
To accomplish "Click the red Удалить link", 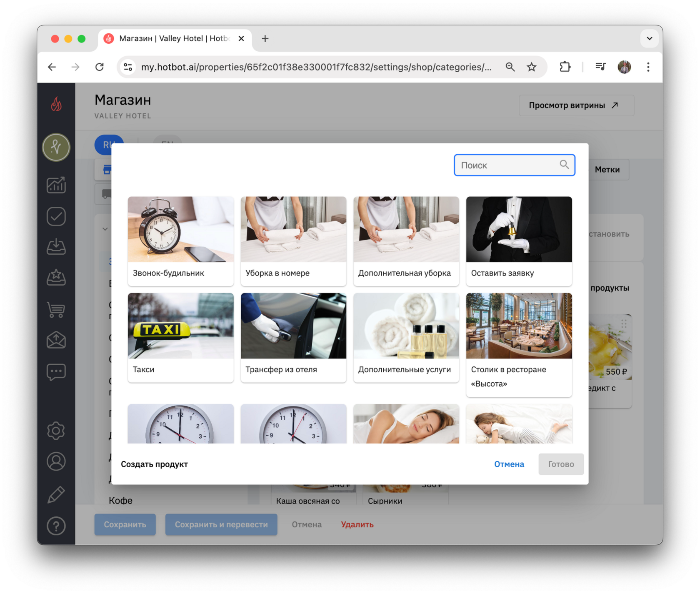I will click(357, 524).
